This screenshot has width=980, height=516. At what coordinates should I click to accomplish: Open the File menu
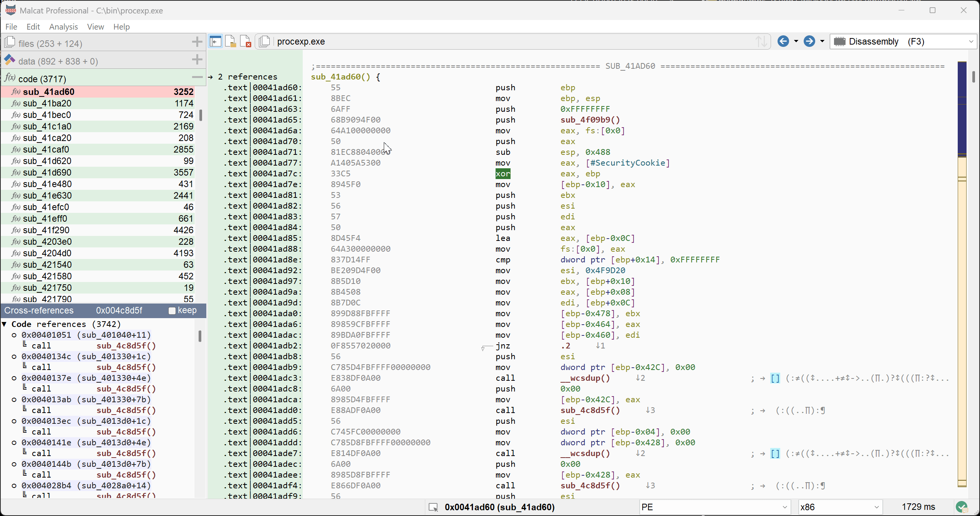tap(11, 27)
